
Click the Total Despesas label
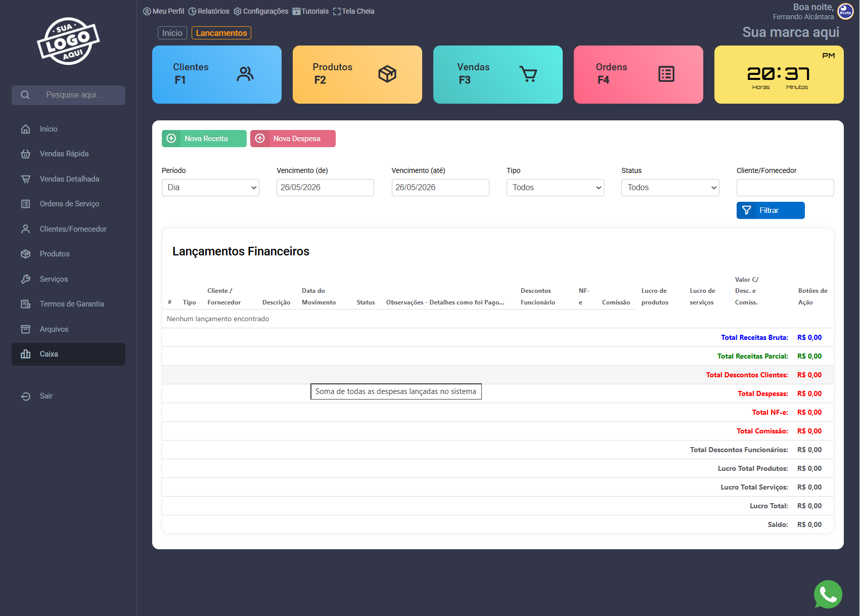tap(762, 393)
